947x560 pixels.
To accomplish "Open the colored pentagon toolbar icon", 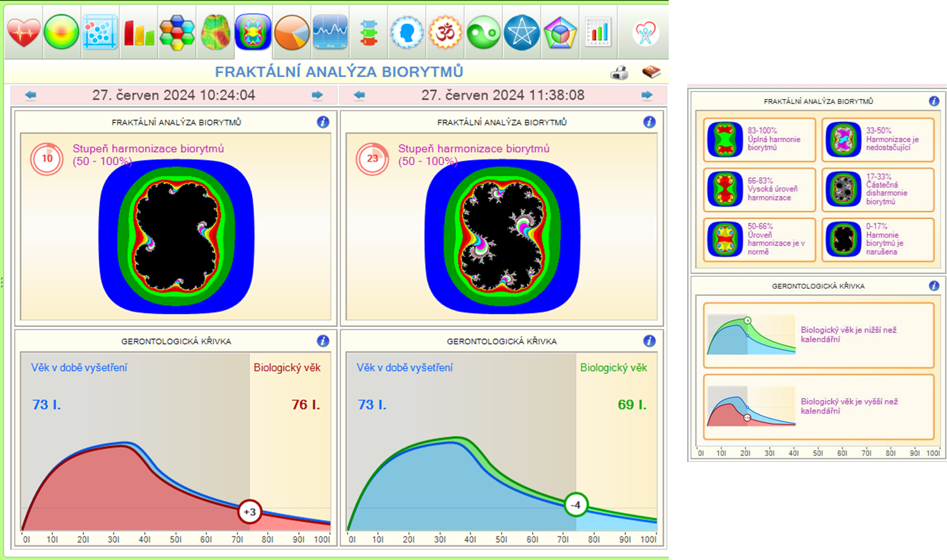I will click(x=560, y=32).
